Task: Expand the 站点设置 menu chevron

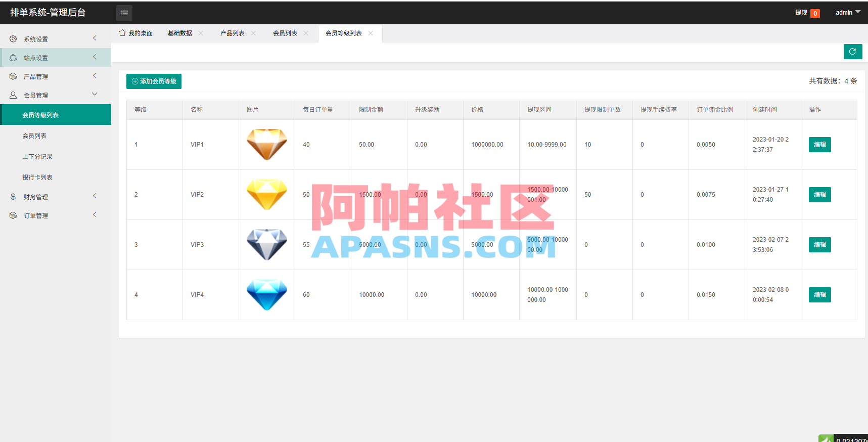Action: pyautogui.click(x=95, y=57)
